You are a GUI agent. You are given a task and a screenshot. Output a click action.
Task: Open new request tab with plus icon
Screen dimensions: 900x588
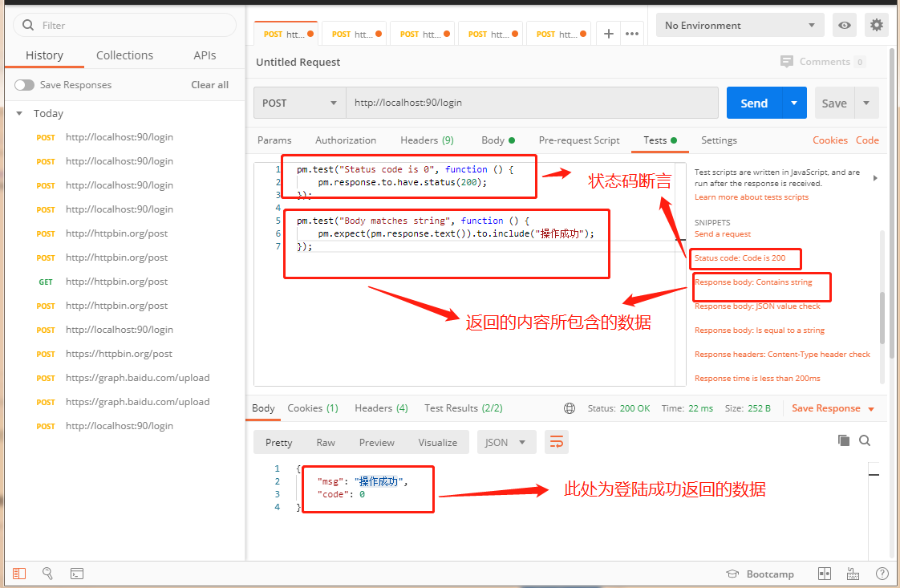pos(608,34)
